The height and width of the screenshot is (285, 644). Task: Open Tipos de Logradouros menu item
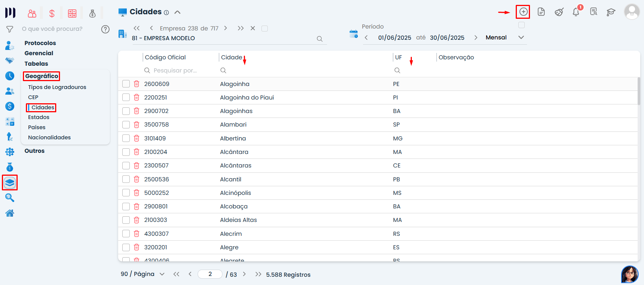pyautogui.click(x=57, y=87)
